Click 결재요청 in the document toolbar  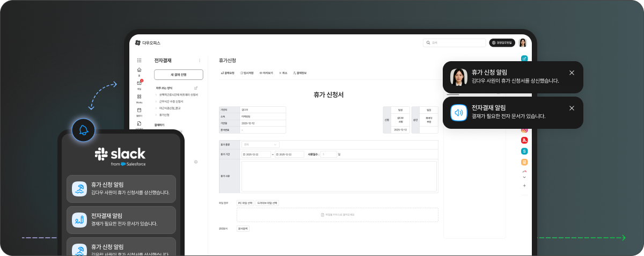pos(228,72)
